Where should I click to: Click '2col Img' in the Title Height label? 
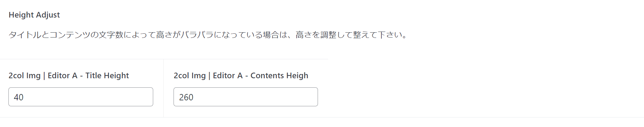[x=25, y=75]
